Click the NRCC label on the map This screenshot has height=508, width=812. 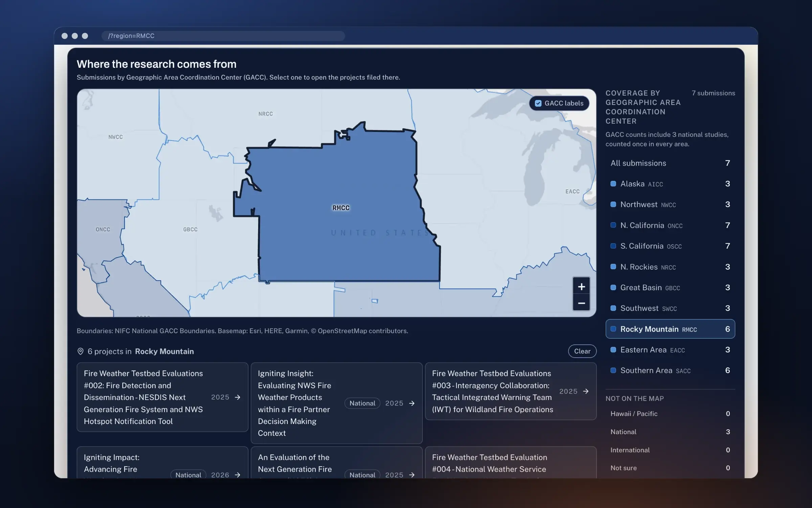point(266,114)
